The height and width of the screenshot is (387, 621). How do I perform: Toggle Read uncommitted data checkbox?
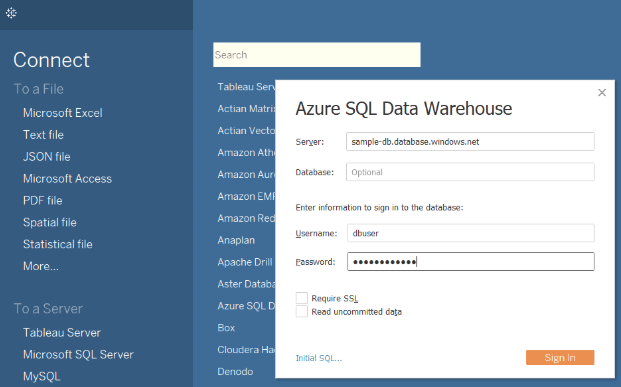pos(301,311)
